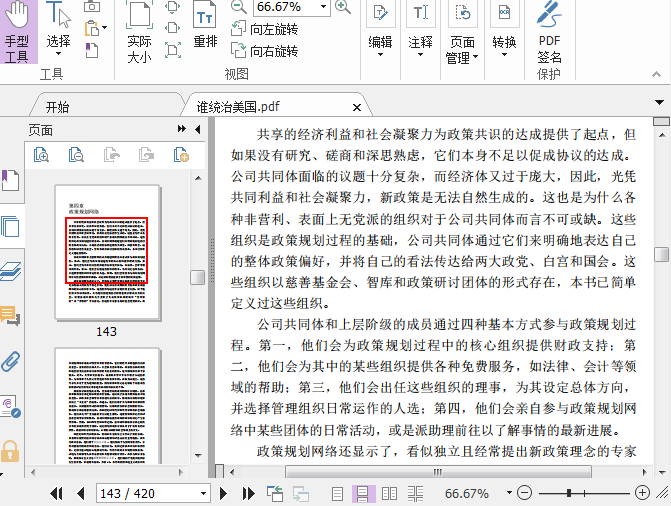Click the fit visible icon
Viewport: 671px width, 506px height.
[172, 50]
